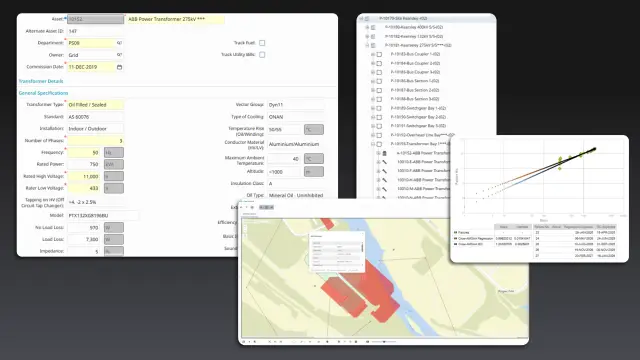The height and width of the screenshot is (360, 640).
Task: Select Bus Section 3 in the tree
Action: (x=415, y=99)
